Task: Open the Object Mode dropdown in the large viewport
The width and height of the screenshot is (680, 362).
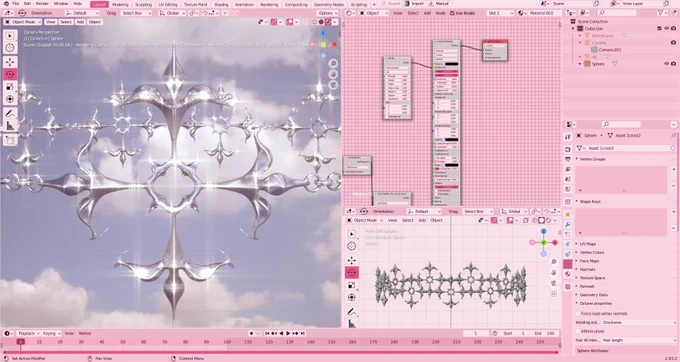Action: [x=23, y=22]
